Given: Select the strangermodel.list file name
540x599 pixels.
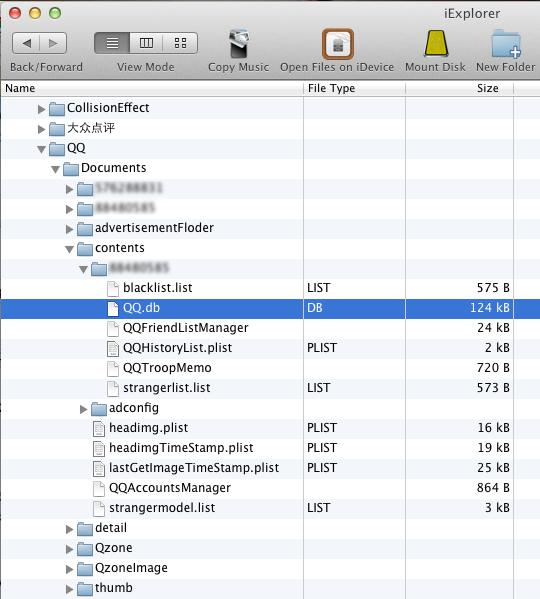Looking at the screenshot, I should [162, 508].
